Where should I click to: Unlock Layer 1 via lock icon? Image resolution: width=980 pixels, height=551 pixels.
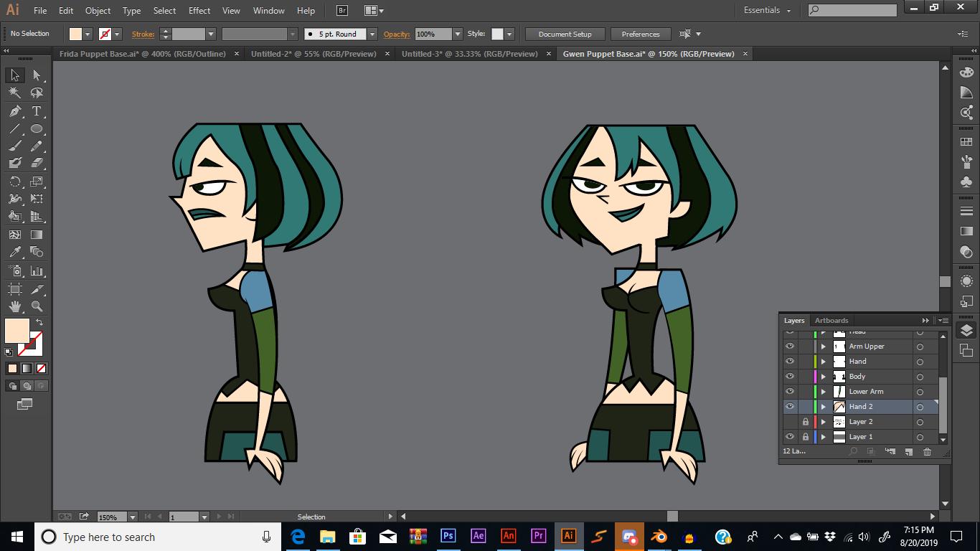pyautogui.click(x=806, y=437)
